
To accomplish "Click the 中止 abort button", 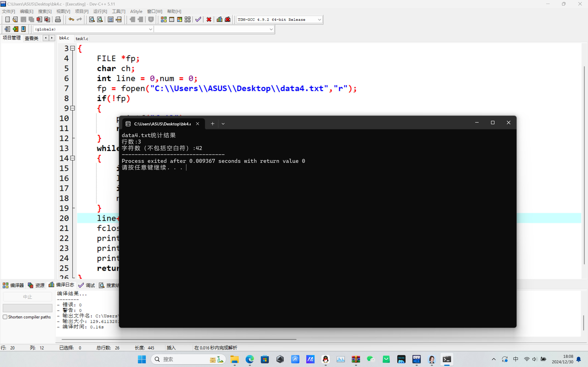I will point(27,297).
